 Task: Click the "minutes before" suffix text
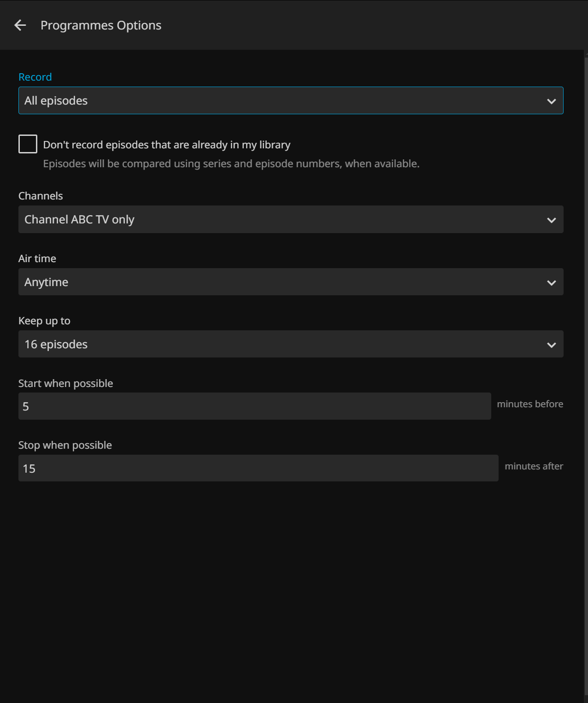pos(530,404)
